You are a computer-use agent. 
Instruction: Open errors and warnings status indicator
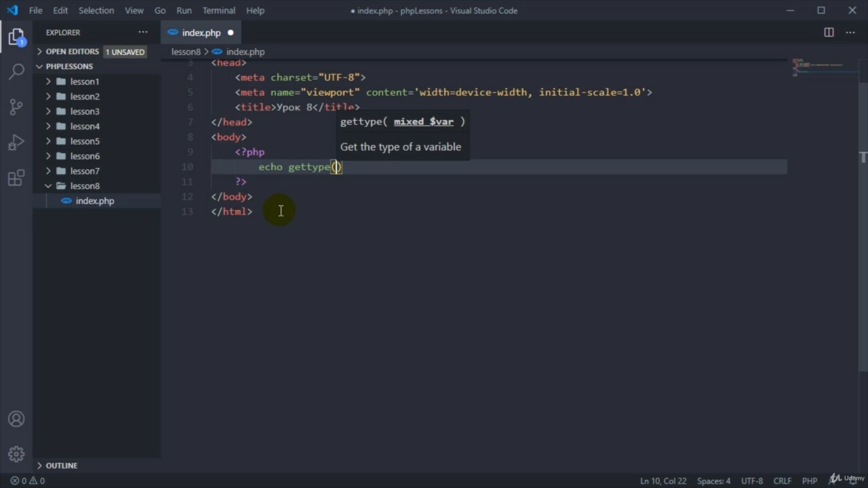[28, 481]
